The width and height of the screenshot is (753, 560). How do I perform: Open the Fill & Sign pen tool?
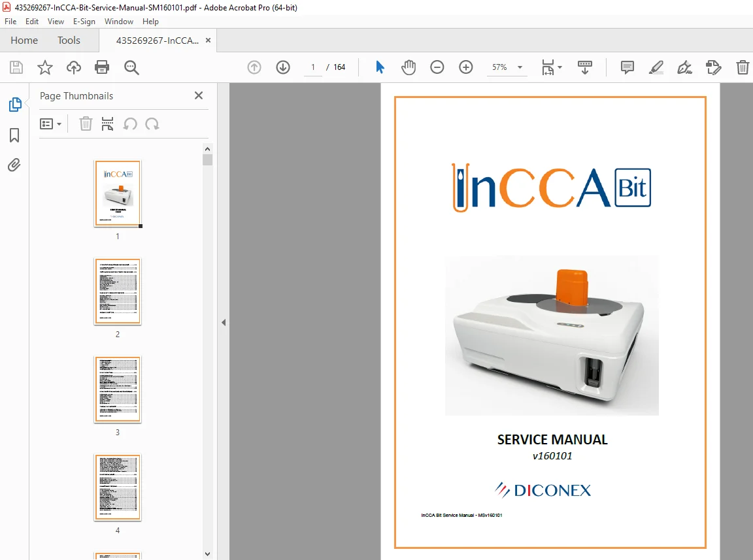pyautogui.click(x=684, y=67)
